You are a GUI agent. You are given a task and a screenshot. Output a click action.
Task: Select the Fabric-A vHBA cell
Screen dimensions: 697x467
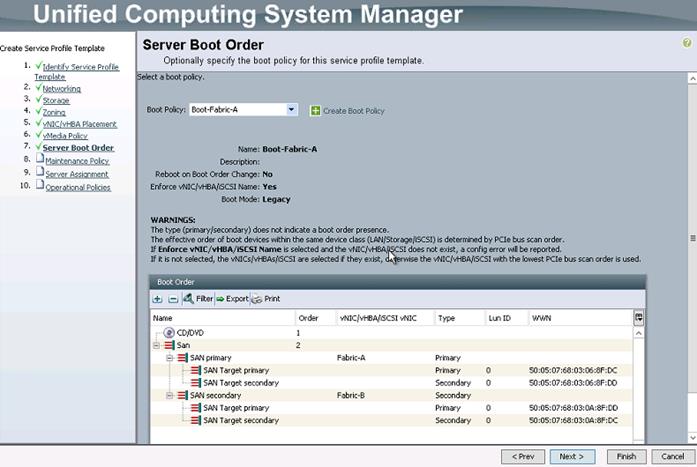[x=351, y=358]
